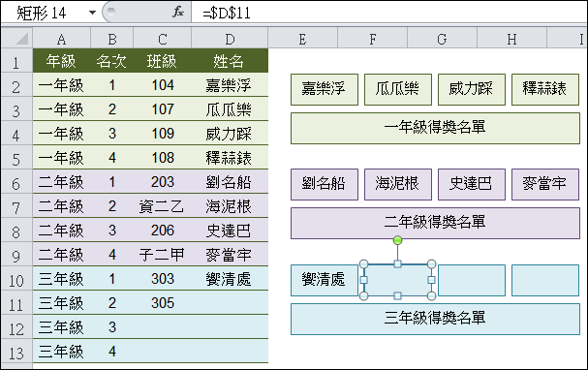
Task: Click the formula bar showing =$D$11
Action: coord(389,13)
